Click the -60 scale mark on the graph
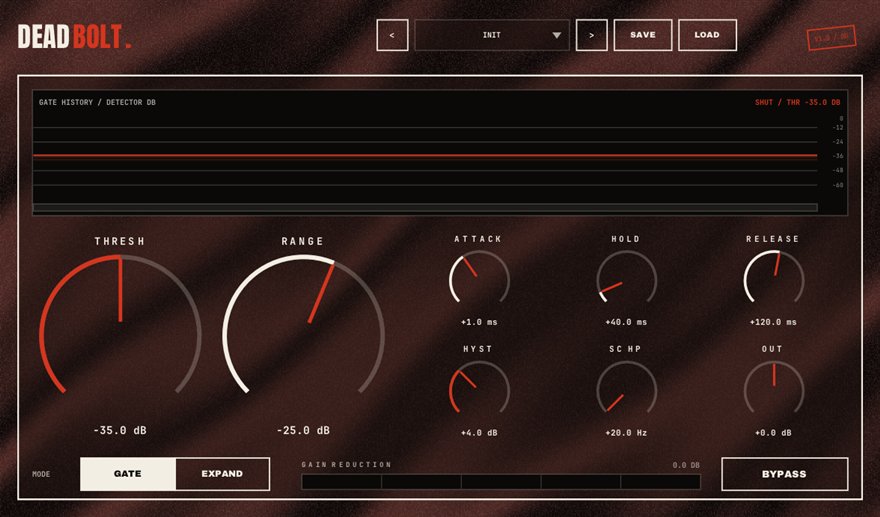Image resolution: width=880 pixels, height=517 pixels. (x=838, y=185)
